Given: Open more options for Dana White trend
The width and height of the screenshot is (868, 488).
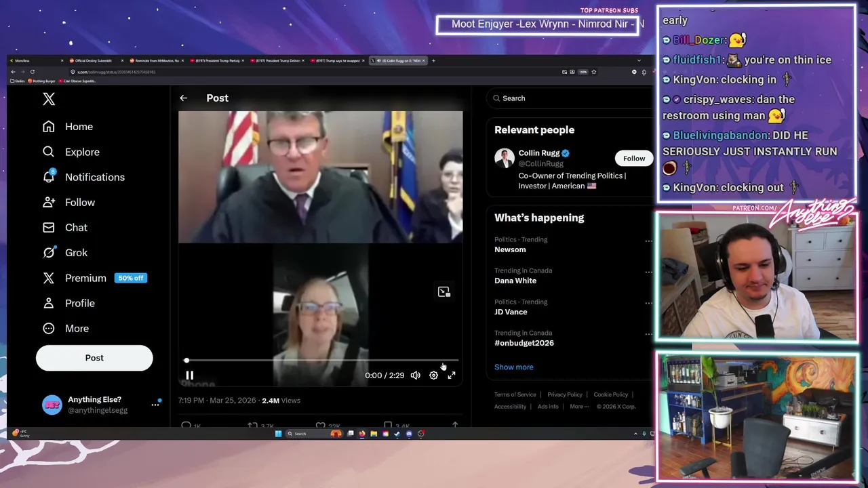Looking at the screenshot, I should (x=648, y=272).
